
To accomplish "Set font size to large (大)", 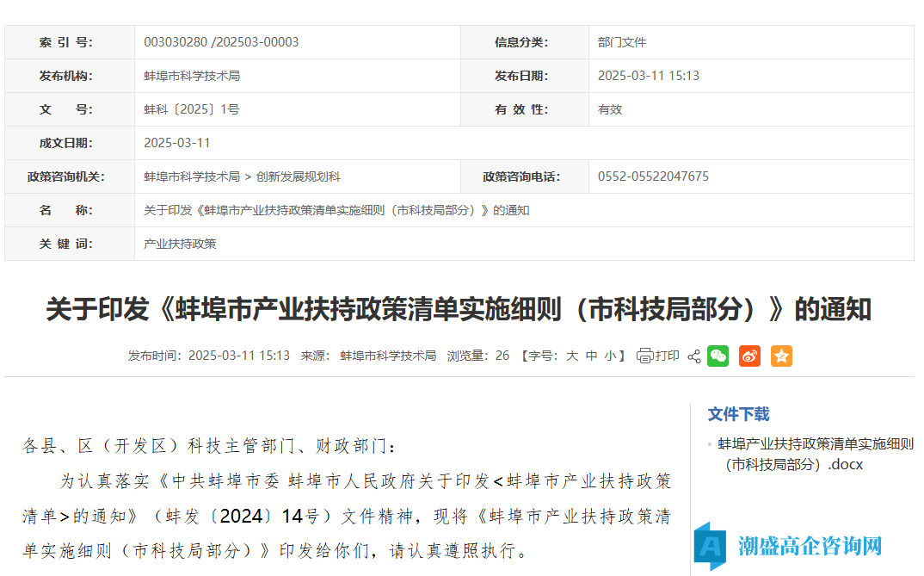I will coord(571,356).
